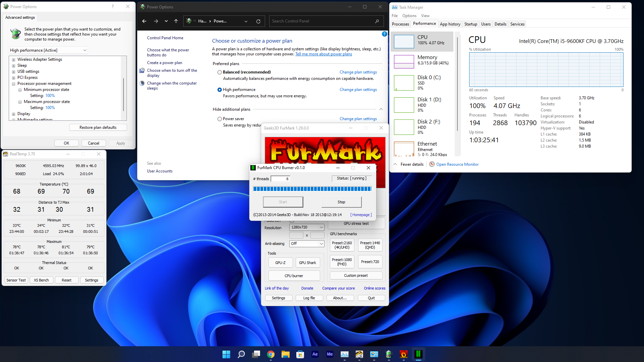Switch to Task Manager via its taskbar icon
Image resolution: width=644 pixels, height=362 pixels.
tap(345, 354)
